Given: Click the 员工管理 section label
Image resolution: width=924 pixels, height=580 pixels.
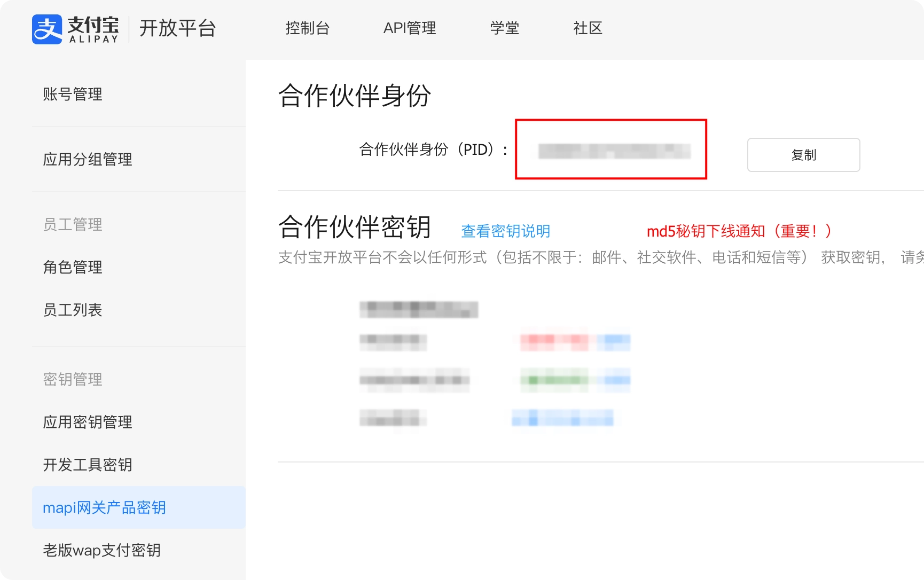Looking at the screenshot, I should pyautogui.click(x=73, y=224).
